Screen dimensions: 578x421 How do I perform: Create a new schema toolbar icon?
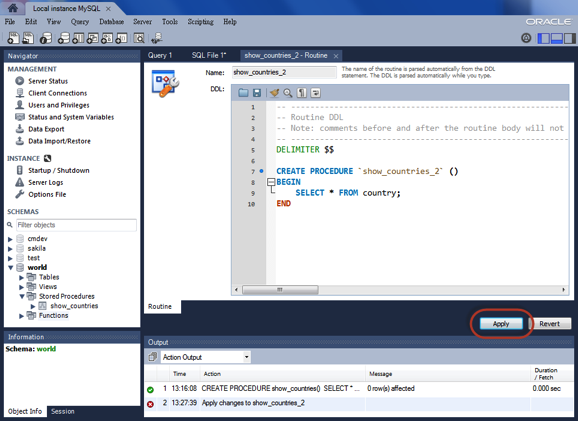pyautogui.click(x=64, y=38)
